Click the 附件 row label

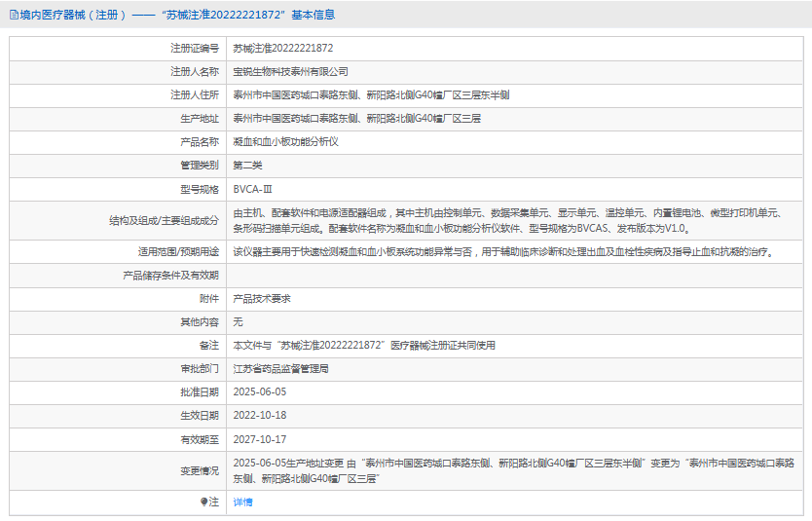pos(209,299)
